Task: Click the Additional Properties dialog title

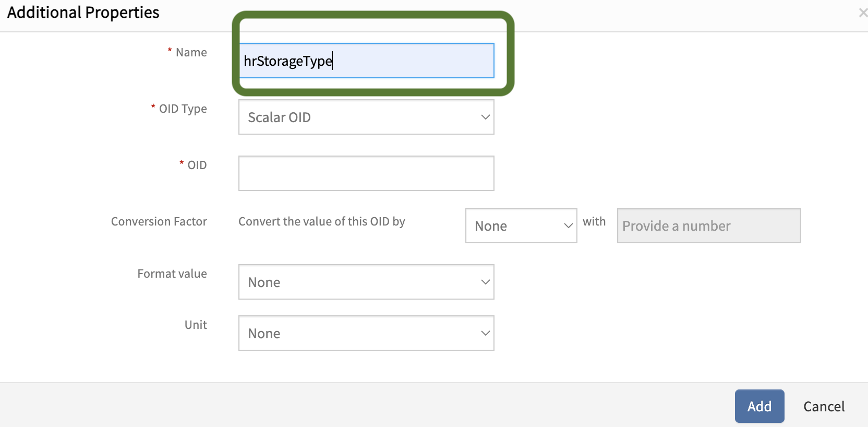Action: (x=83, y=13)
